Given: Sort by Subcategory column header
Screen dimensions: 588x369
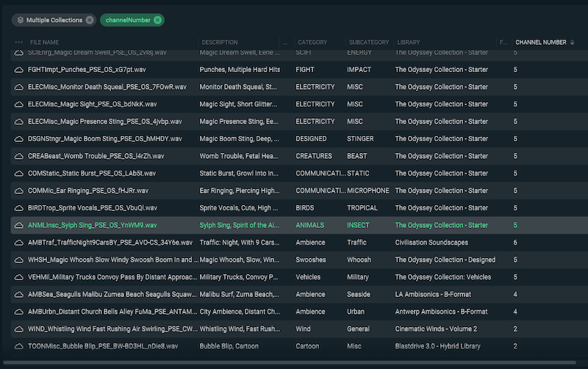Looking at the screenshot, I should click(367, 43).
